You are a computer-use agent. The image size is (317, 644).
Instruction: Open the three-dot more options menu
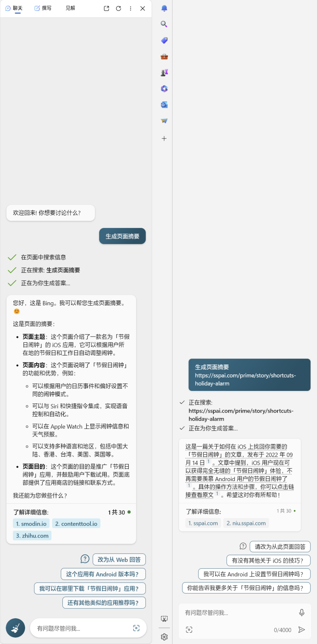click(131, 9)
